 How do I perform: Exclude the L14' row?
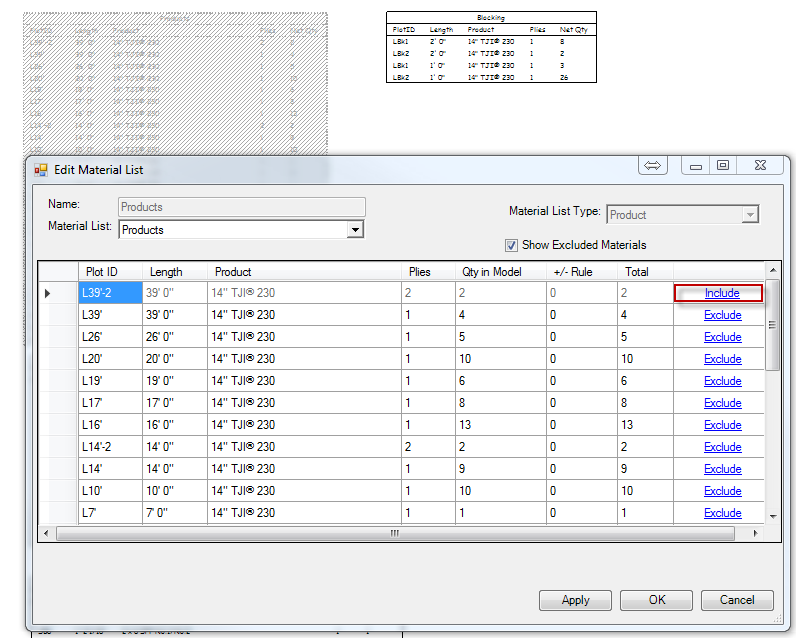click(x=722, y=469)
